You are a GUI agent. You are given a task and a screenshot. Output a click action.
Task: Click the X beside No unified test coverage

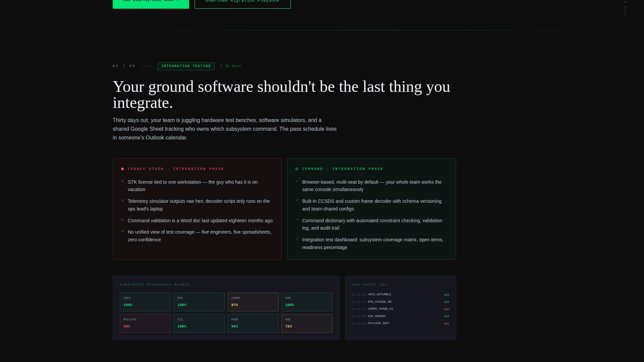coord(123,231)
